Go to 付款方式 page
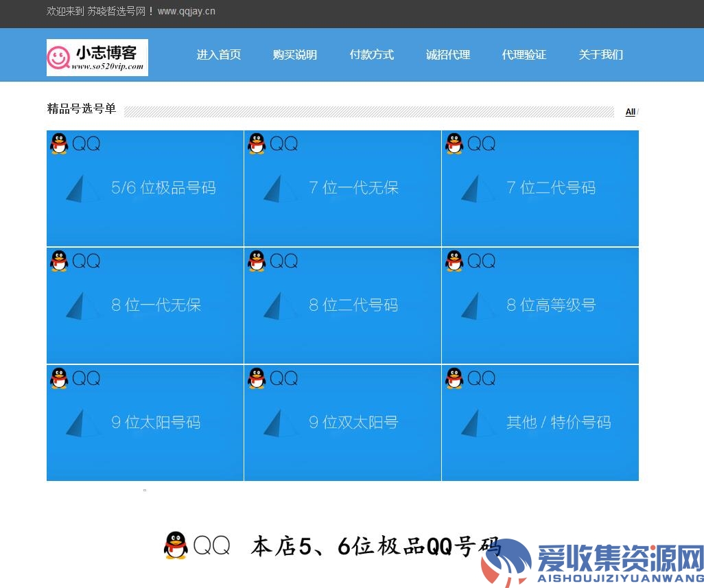 pos(372,55)
